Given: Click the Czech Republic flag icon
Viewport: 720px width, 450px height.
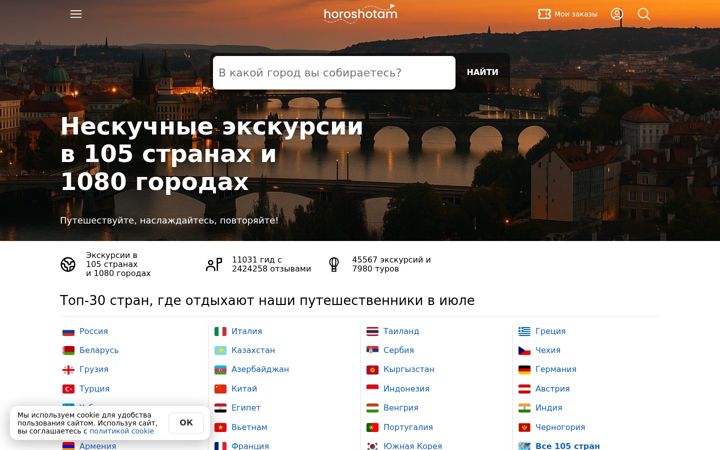Looking at the screenshot, I should click(524, 350).
